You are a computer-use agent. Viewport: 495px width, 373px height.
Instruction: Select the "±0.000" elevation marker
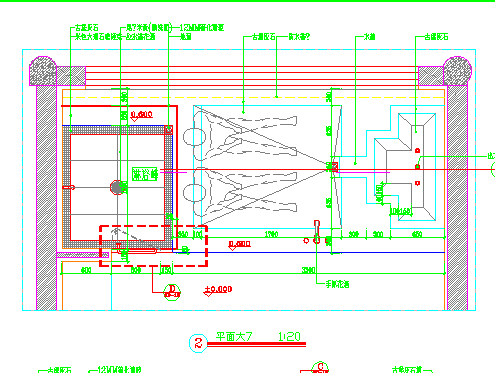click(217, 290)
